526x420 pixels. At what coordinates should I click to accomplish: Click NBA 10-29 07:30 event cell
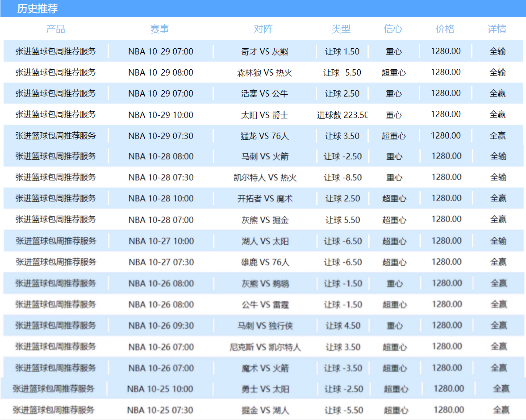point(161,136)
